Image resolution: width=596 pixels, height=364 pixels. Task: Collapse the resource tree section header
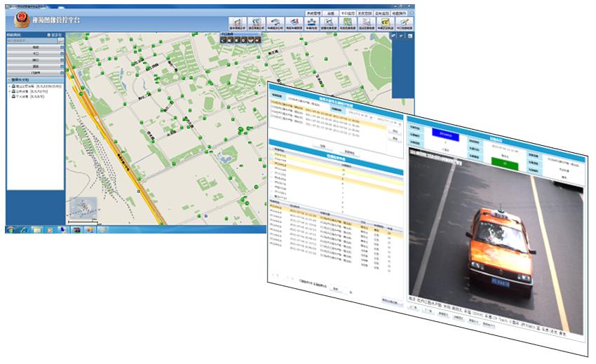coord(35,80)
